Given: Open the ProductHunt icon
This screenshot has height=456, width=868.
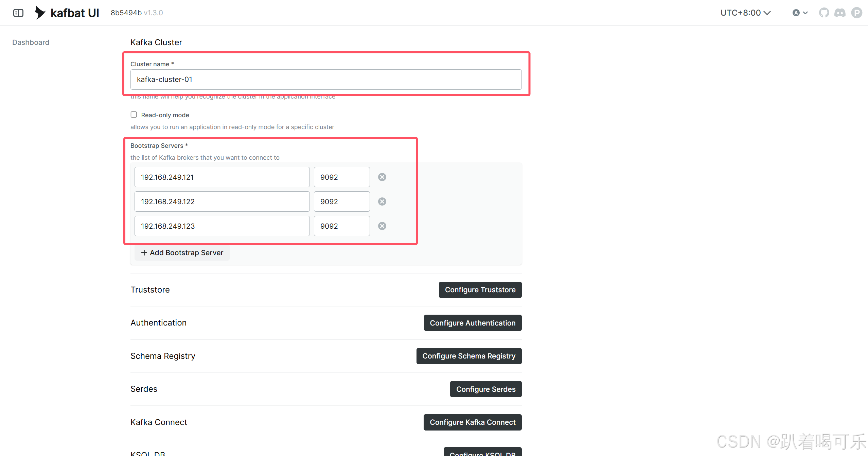Looking at the screenshot, I should 856,13.
